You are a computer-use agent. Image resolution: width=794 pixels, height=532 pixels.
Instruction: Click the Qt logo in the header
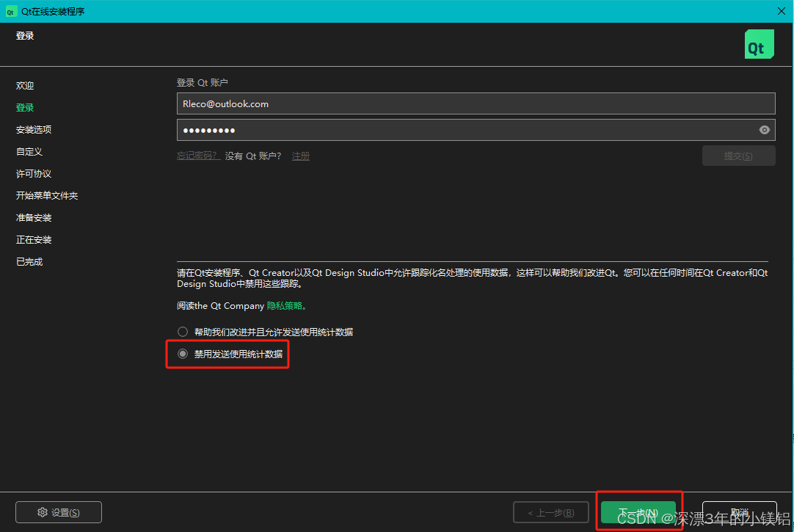click(759, 44)
